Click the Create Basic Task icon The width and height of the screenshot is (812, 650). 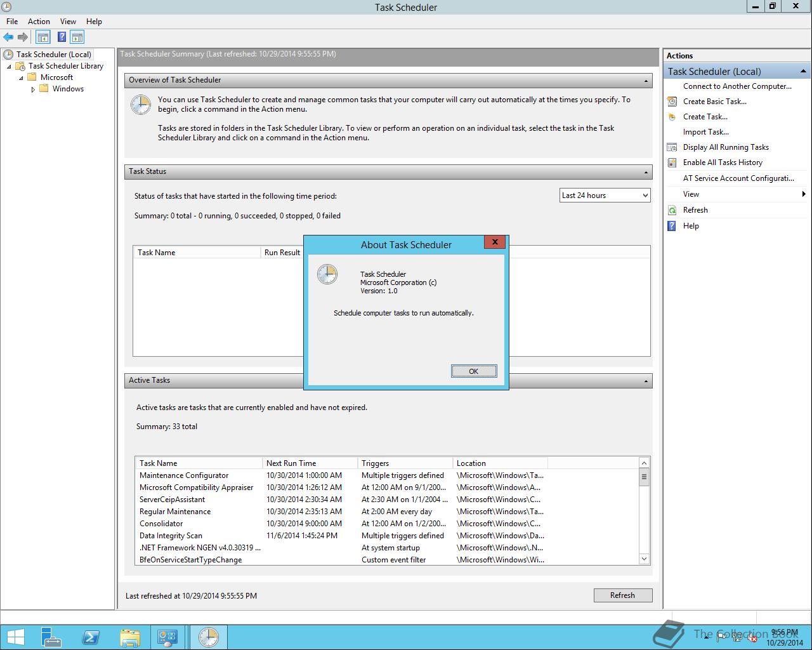tap(672, 102)
